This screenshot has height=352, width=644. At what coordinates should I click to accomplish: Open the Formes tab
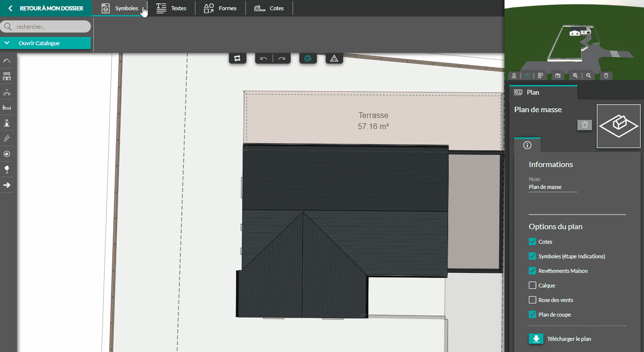tap(220, 8)
